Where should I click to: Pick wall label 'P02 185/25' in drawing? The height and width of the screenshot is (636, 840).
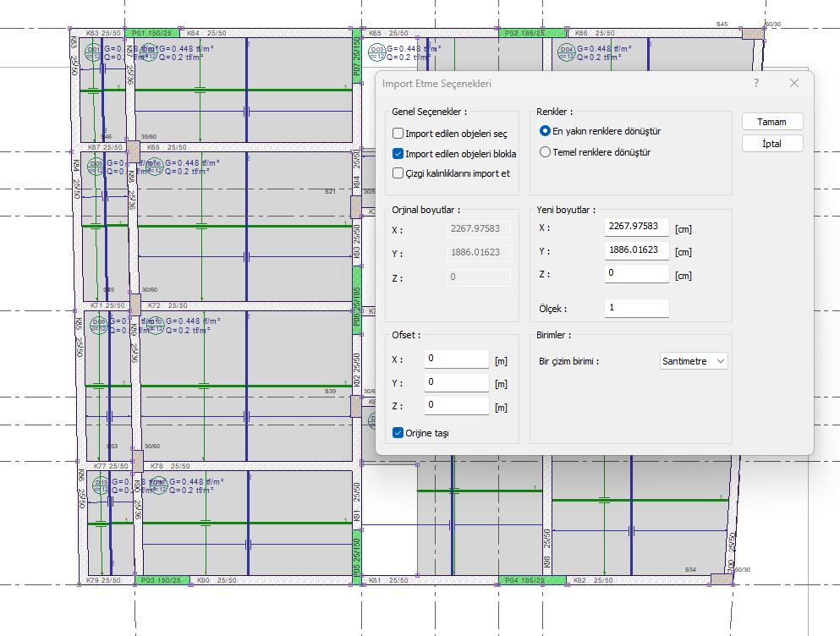(524, 33)
